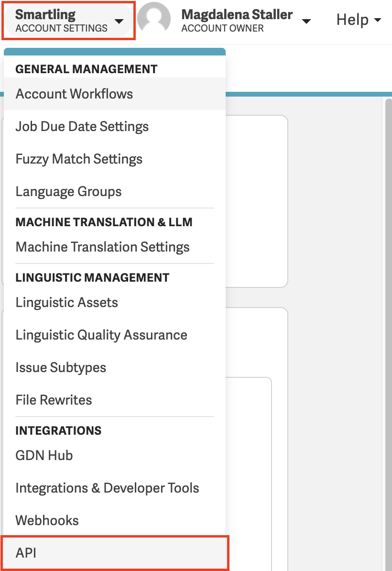Select Machine Translation Settings

pos(102,247)
